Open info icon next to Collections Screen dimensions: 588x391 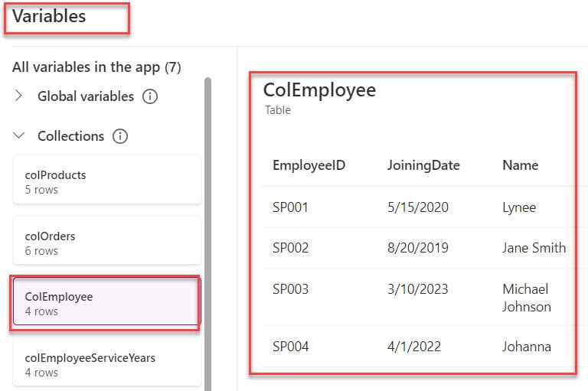tap(120, 136)
